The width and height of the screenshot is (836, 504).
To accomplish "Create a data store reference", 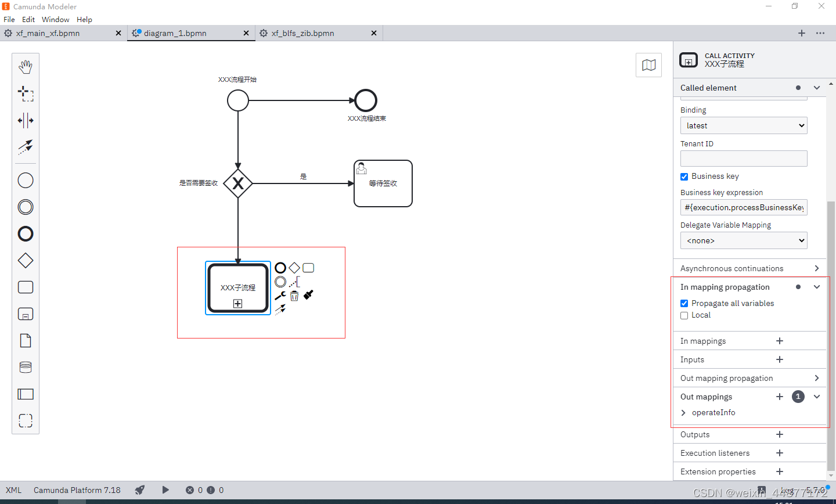I will (26, 368).
